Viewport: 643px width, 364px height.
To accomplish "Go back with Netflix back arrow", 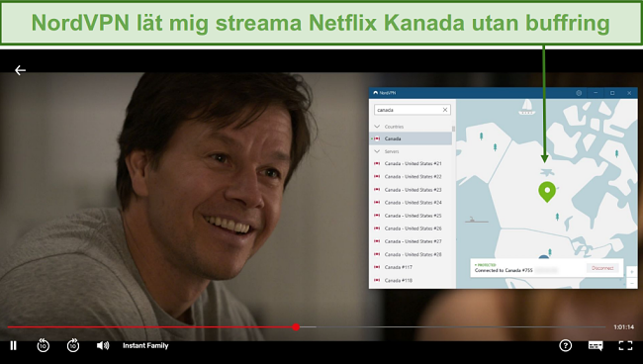I will (20, 70).
